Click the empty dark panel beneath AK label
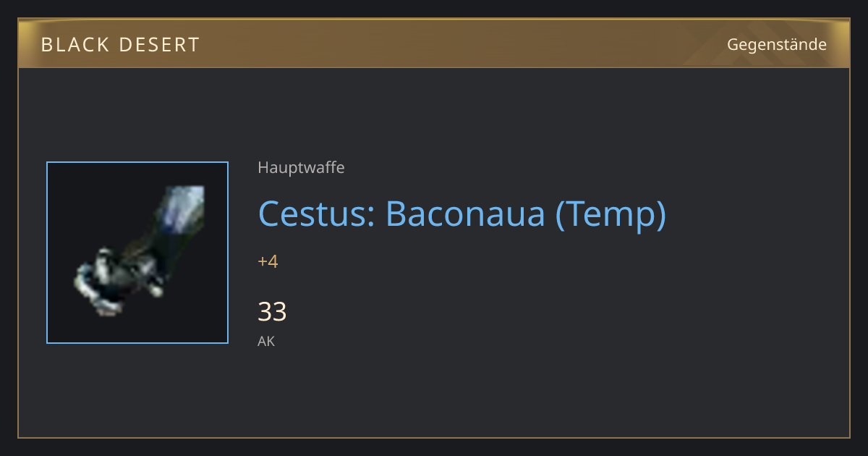The width and height of the screenshot is (868, 456). click(434, 394)
